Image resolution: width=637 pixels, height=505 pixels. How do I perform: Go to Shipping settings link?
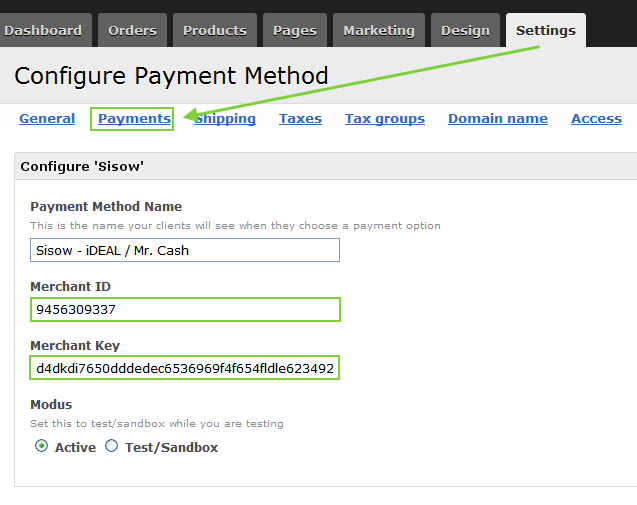pos(225,119)
